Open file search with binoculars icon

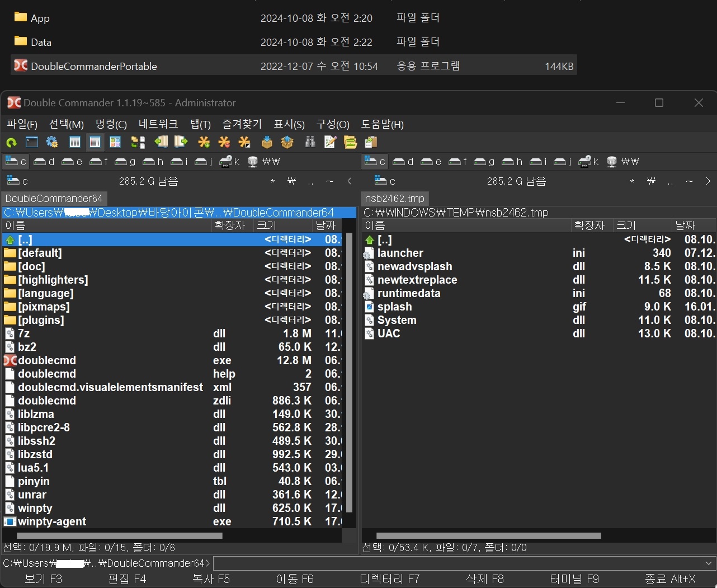tap(310, 142)
